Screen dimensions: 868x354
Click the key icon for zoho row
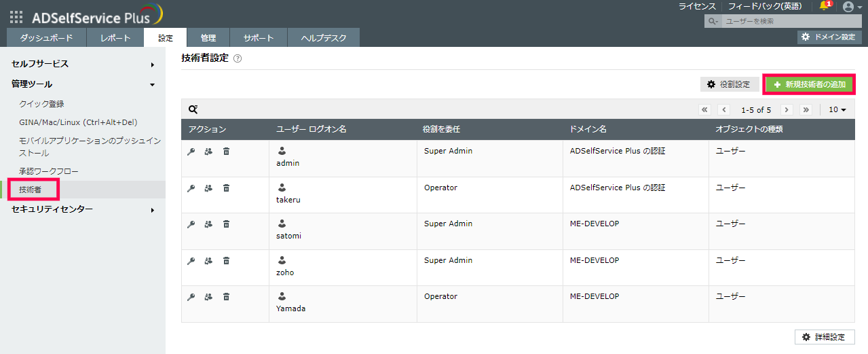click(191, 261)
